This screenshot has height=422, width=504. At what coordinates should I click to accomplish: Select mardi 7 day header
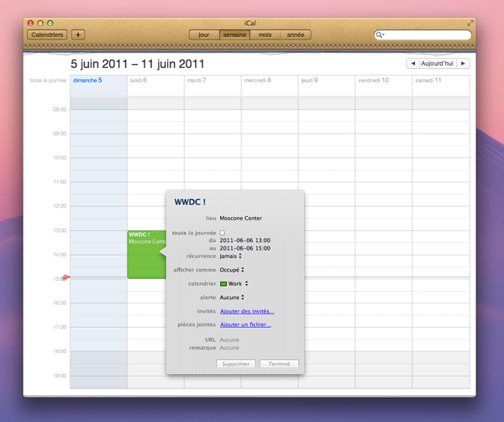click(197, 80)
